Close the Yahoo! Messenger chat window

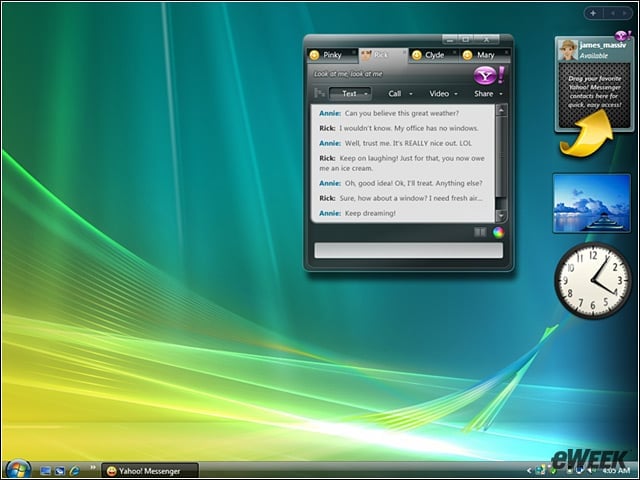pyautogui.click(x=486, y=40)
